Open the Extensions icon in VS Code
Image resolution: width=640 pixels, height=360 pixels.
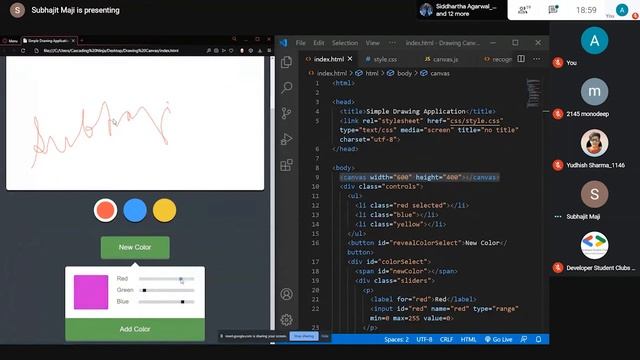click(287, 165)
